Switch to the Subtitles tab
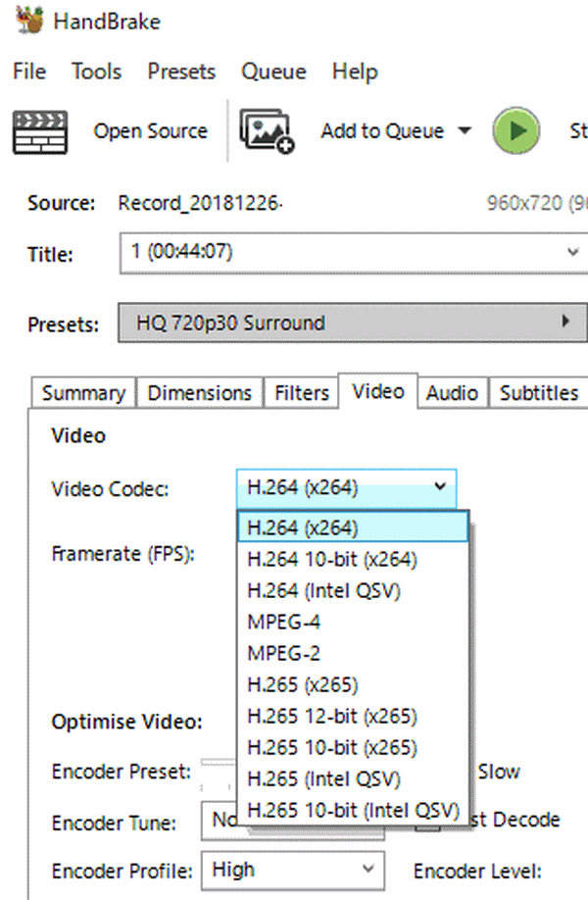 (539, 392)
